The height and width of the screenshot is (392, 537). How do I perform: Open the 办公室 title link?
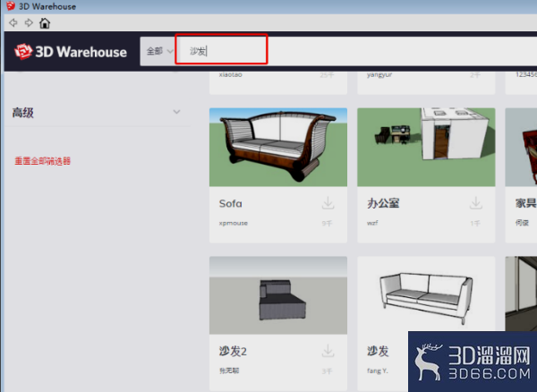click(x=383, y=203)
